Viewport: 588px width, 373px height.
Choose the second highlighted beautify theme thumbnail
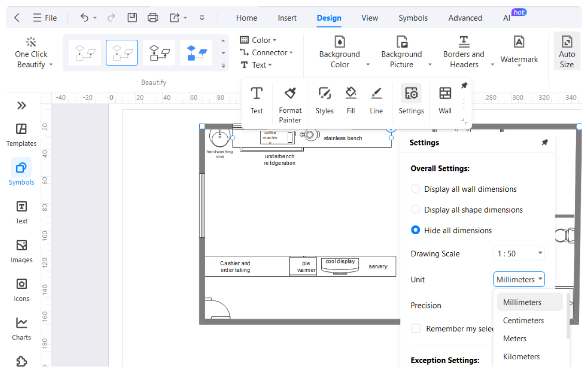coord(122,53)
